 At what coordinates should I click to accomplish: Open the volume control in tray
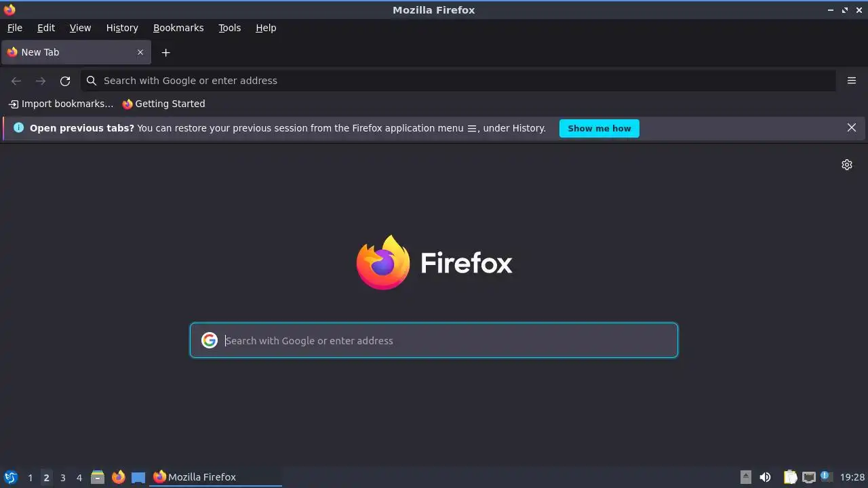click(766, 477)
